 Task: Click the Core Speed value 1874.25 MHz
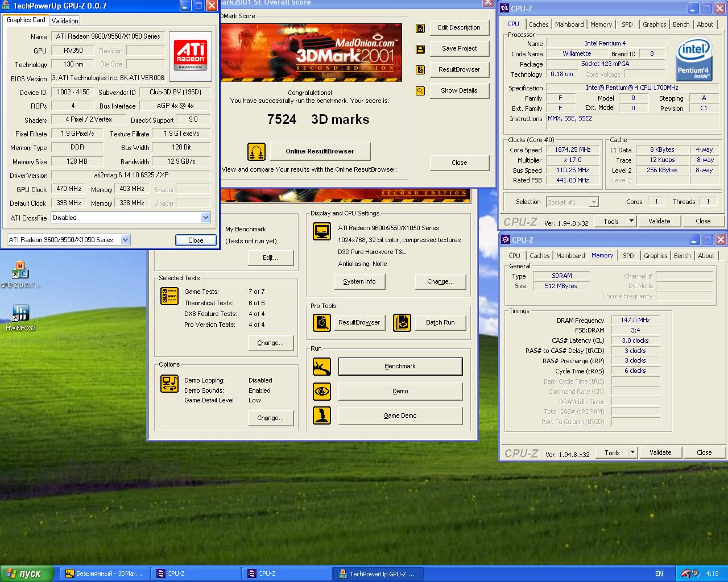(573, 149)
